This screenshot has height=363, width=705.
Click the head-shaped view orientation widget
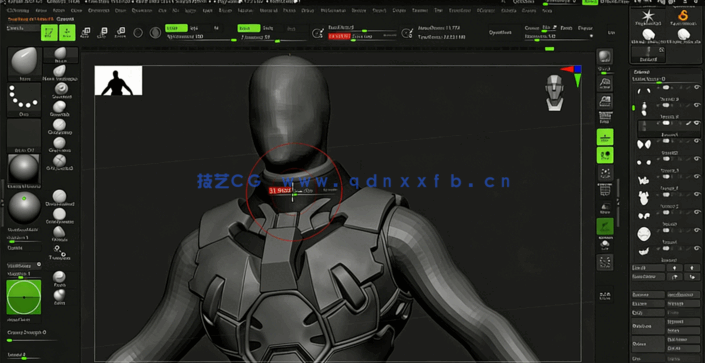click(x=554, y=93)
